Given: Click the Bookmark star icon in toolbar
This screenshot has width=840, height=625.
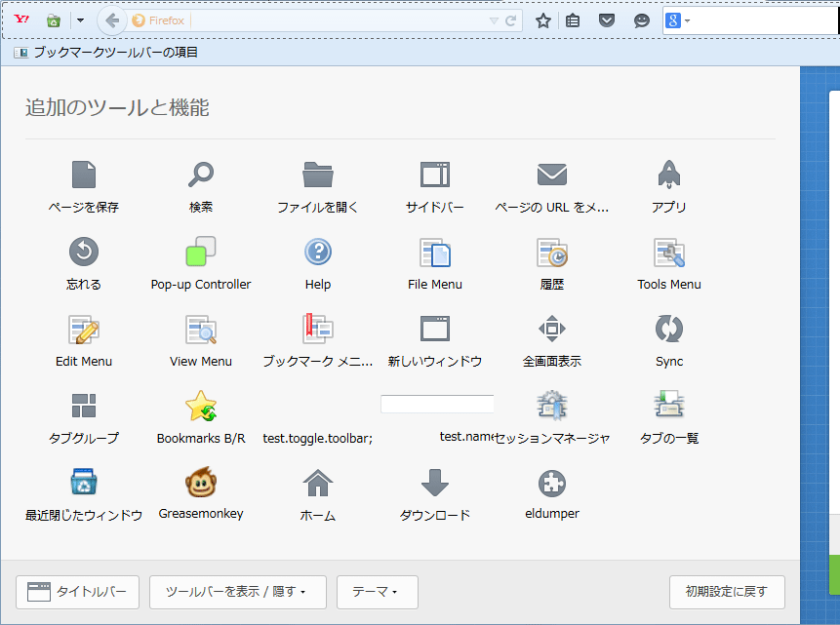Looking at the screenshot, I should pos(543,20).
